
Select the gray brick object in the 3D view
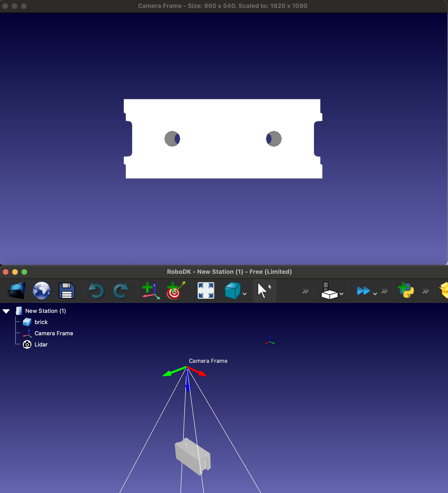click(193, 456)
